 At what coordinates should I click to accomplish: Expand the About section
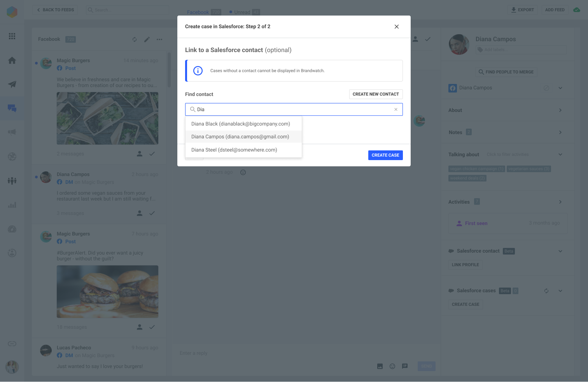560,110
